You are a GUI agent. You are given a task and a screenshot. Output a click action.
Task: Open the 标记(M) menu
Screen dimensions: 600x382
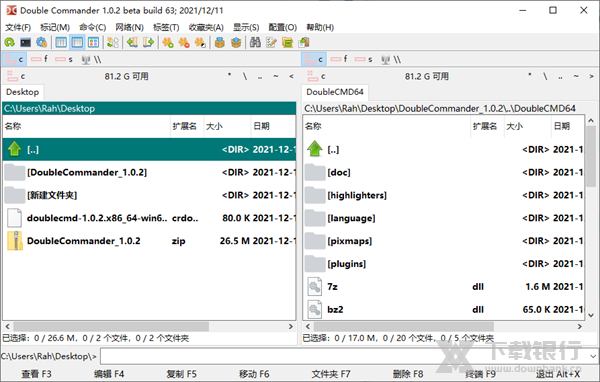[x=55, y=27]
